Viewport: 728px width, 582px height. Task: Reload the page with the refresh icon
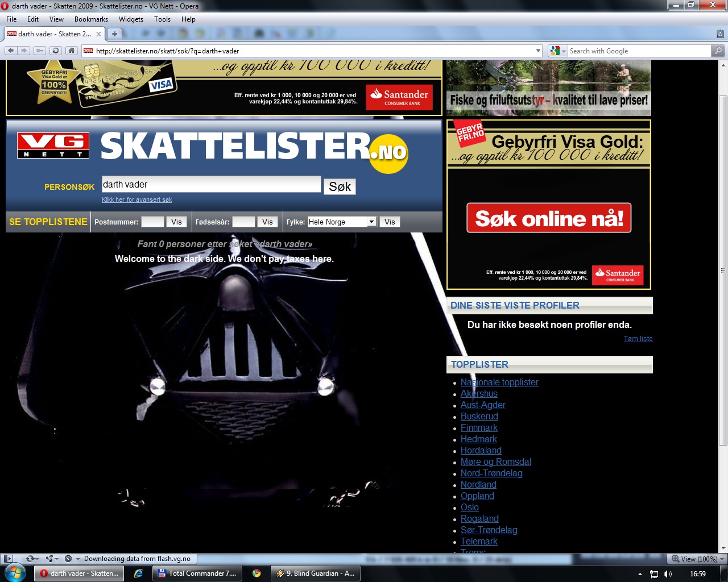pyautogui.click(x=55, y=51)
